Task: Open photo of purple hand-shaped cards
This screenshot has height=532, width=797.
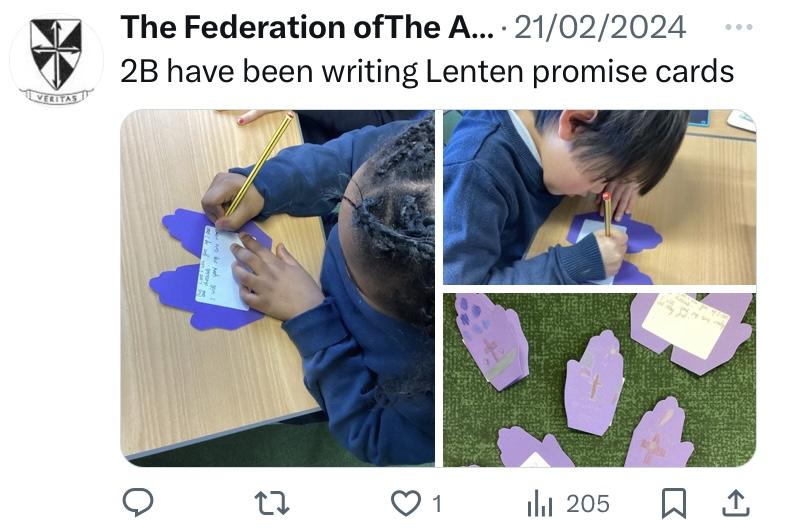Action: pyautogui.click(x=599, y=380)
